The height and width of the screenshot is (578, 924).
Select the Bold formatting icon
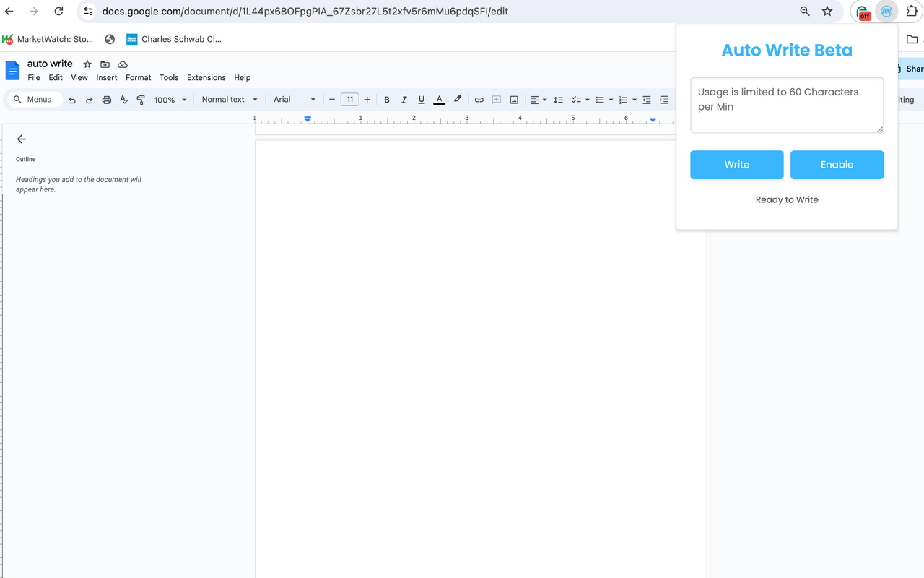coord(387,99)
